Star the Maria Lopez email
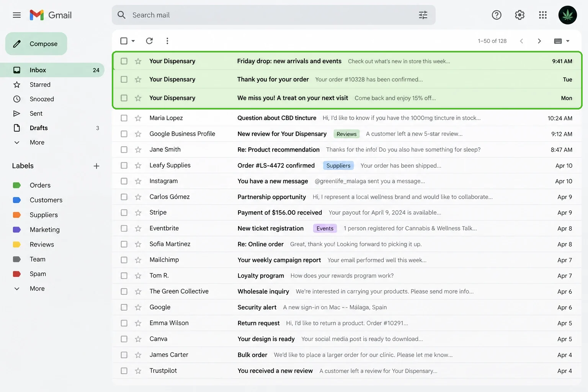This screenshot has height=392, width=588. click(x=138, y=118)
